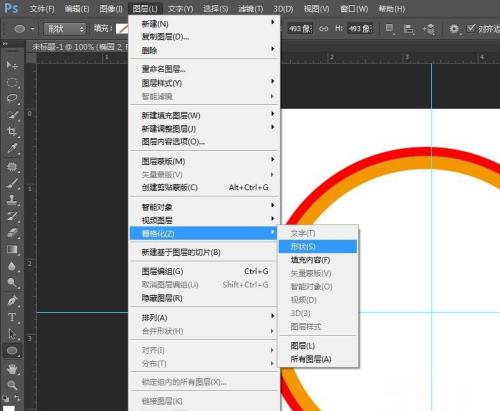Choose 填充内容(F) in rasterize submenu

click(318, 260)
